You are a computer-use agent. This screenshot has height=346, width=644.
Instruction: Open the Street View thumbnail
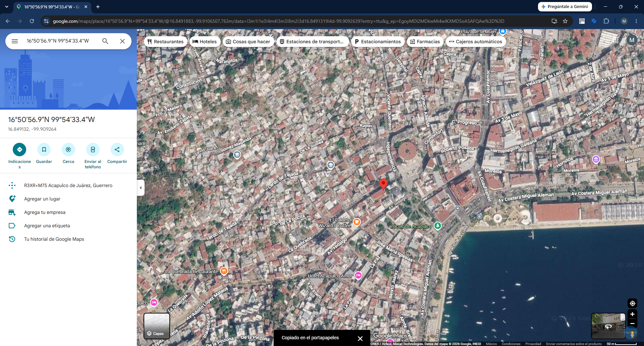point(608,326)
